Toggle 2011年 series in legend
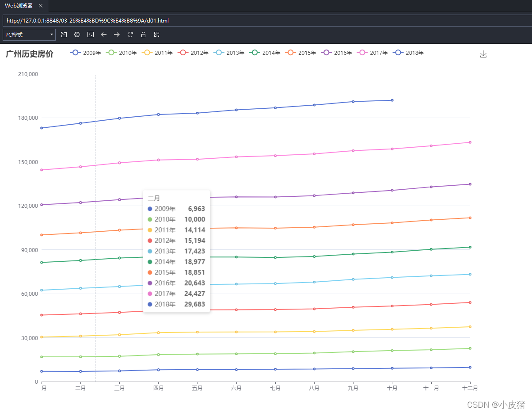Viewport: 532px width, 413px height. point(157,53)
